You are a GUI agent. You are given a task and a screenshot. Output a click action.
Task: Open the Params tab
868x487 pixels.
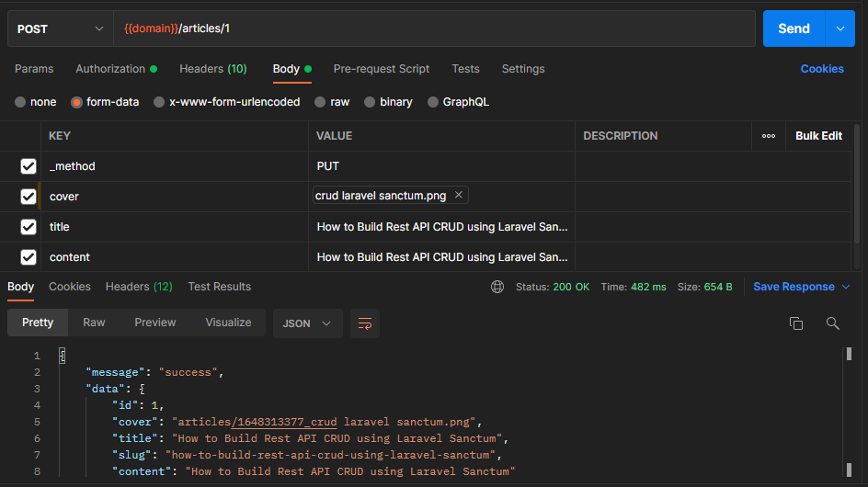(x=34, y=69)
